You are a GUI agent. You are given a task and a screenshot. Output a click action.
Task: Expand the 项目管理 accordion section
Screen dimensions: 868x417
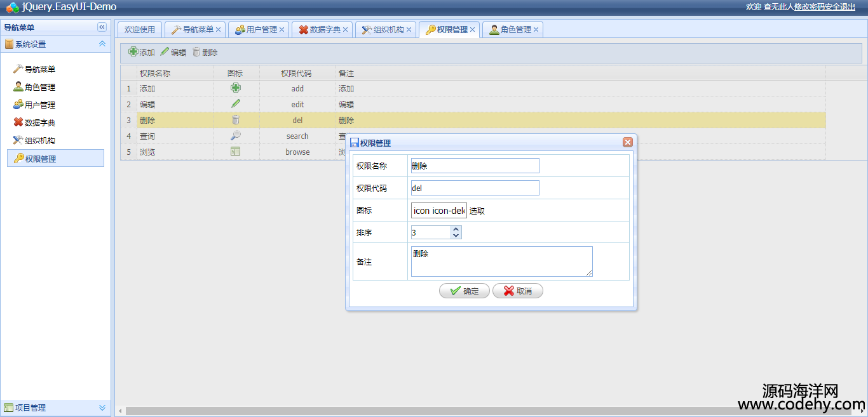point(102,407)
